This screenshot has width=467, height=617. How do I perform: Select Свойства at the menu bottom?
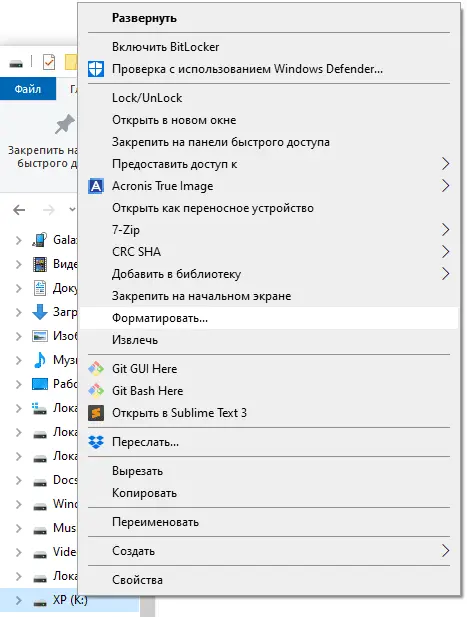point(269,580)
